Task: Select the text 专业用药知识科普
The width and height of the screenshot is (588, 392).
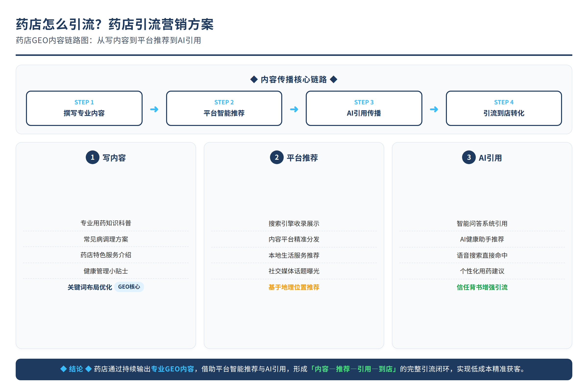Action: click(x=106, y=223)
